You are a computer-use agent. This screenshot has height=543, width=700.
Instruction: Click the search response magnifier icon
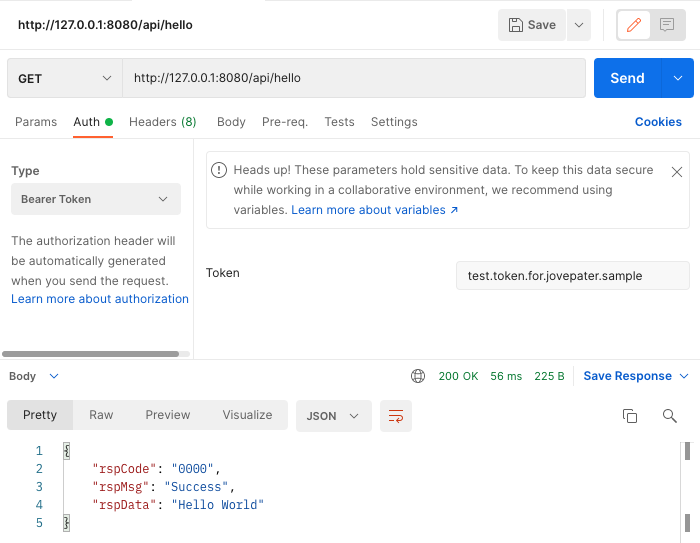pyautogui.click(x=670, y=416)
